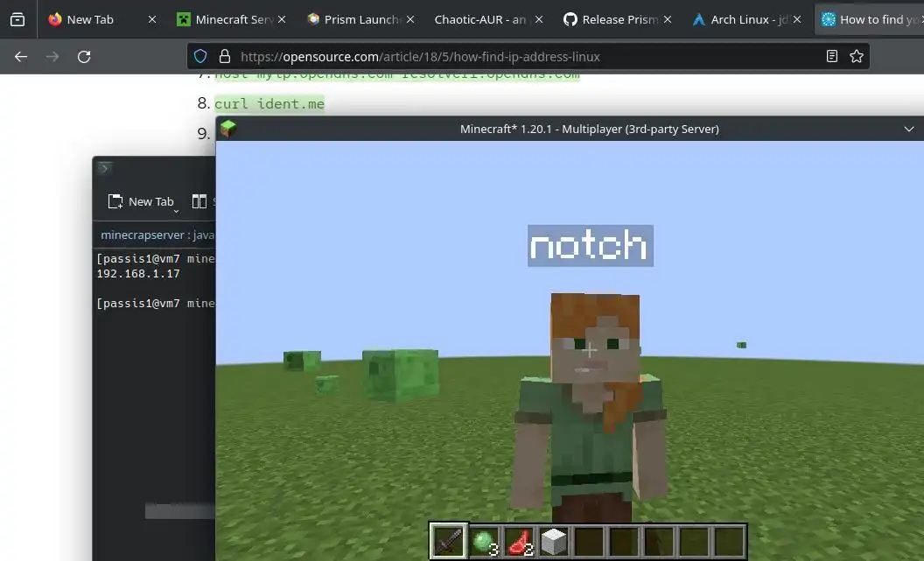Close the Release Prism tab
The height and width of the screenshot is (561, 924).
coord(667,19)
